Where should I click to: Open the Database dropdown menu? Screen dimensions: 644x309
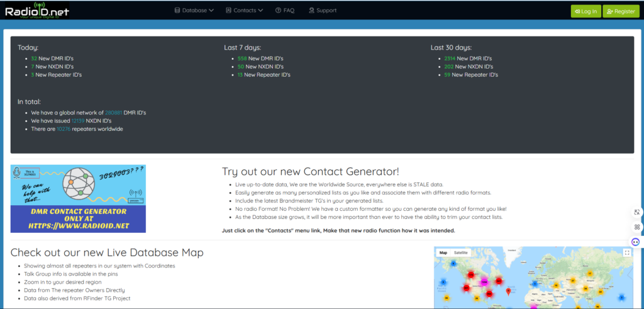click(x=194, y=11)
